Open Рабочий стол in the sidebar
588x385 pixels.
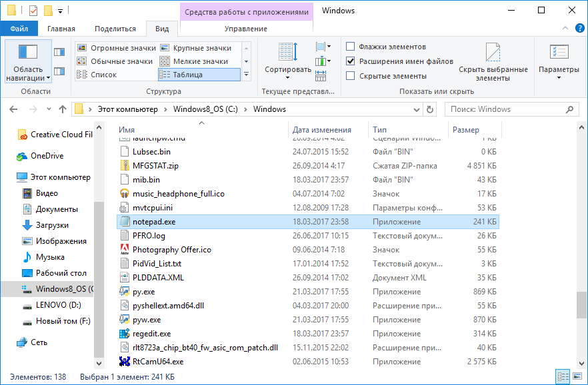pos(55,273)
